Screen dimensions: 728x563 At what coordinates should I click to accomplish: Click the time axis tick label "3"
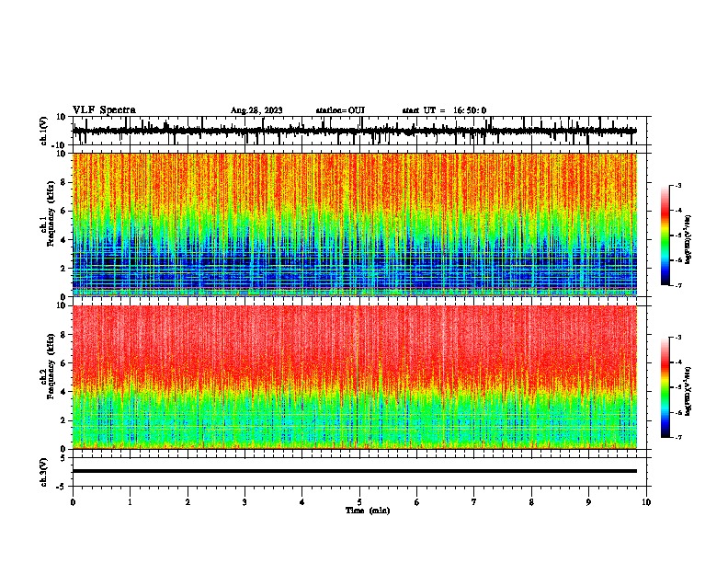(245, 502)
